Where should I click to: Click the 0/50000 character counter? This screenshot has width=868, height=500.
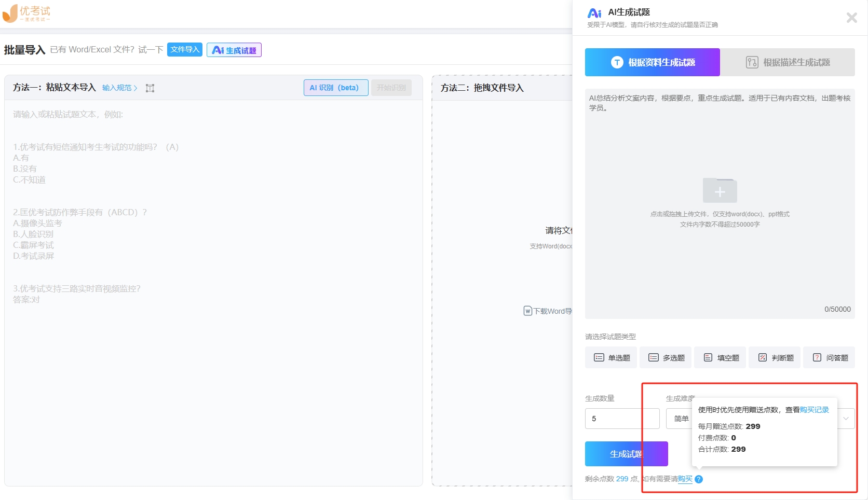(837, 309)
